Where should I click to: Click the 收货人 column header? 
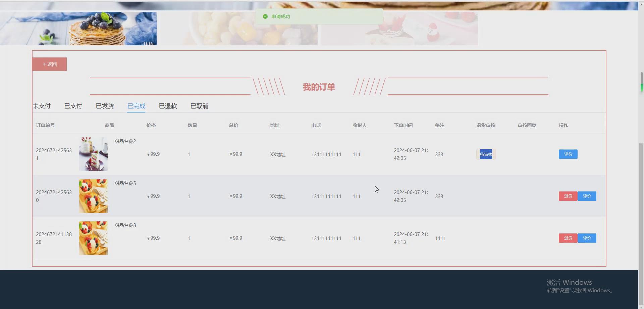click(360, 125)
